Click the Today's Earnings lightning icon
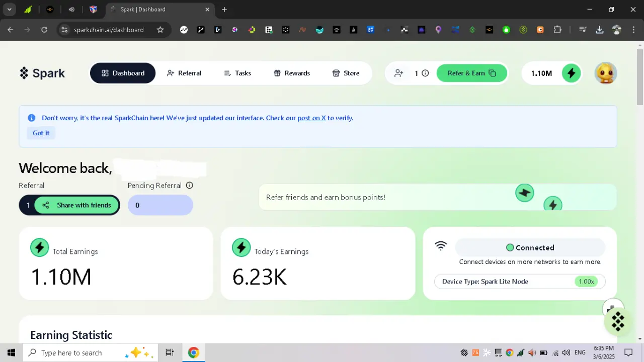The image size is (644, 362). pyautogui.click(x=242, y=247)
